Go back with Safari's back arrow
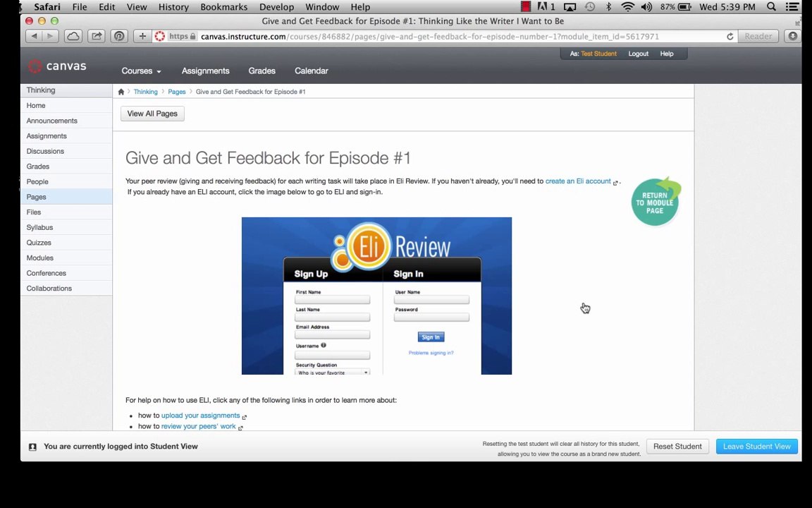Image resolution: width=812 pixels, height=508 pixels. (34, 36)
